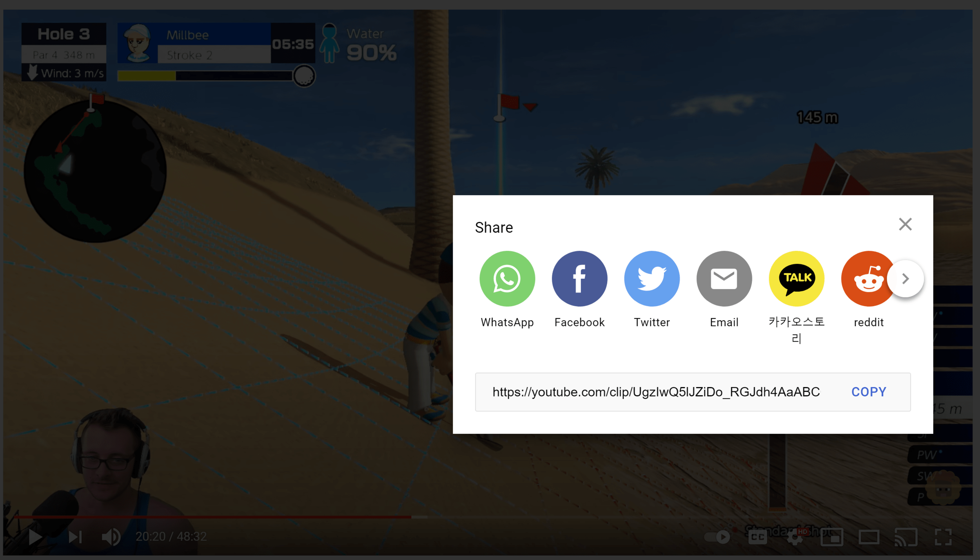Screen dimensions: 980x560
Task: Open the video settings gear menu
Action: (x=794, y=536)
